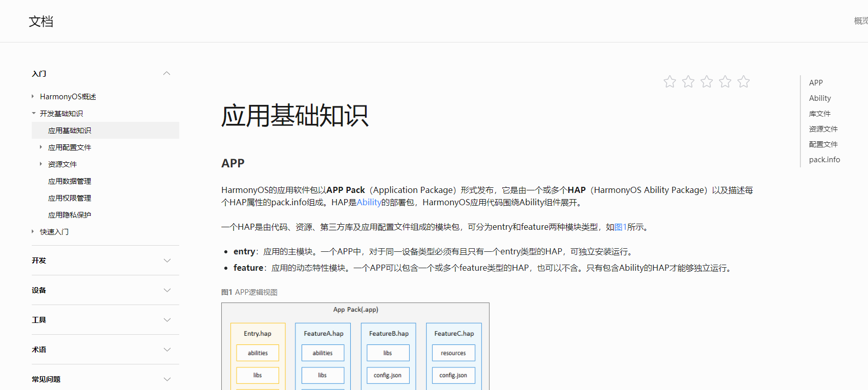Click the APP section heading
The height and width of the screenshot is (390, 868).
233,163
